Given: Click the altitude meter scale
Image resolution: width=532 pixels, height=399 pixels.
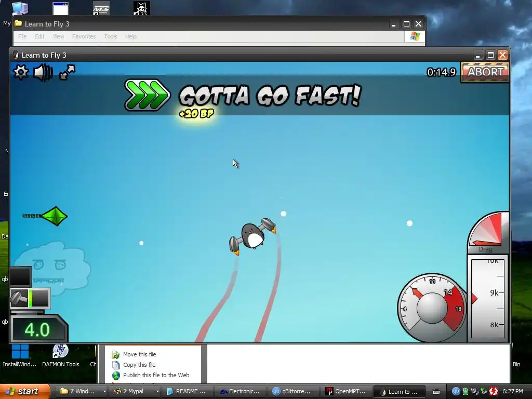Looking at the screenshot, I should pos(487,299).
